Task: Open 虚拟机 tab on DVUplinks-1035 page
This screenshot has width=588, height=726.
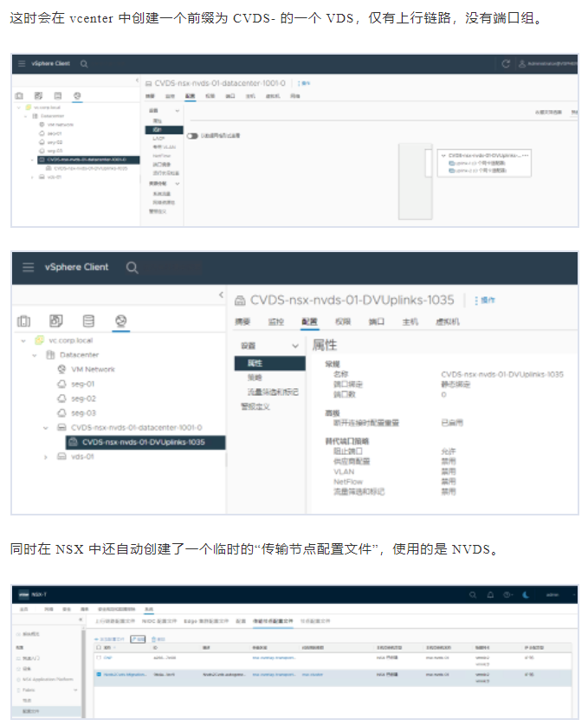Action: click(447, 321)
